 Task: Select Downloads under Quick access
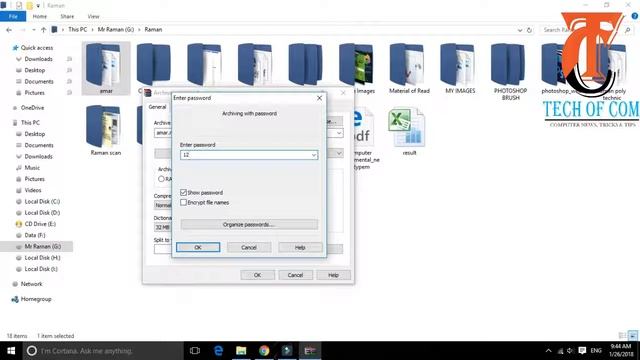coord(38,59)
